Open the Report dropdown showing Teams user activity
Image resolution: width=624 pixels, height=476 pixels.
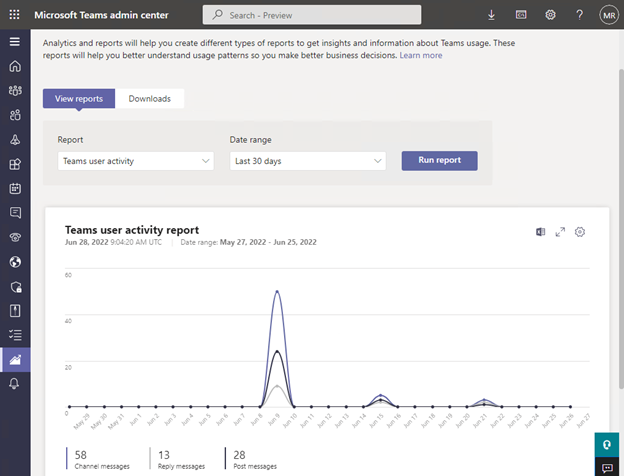[x=136, y=161]
